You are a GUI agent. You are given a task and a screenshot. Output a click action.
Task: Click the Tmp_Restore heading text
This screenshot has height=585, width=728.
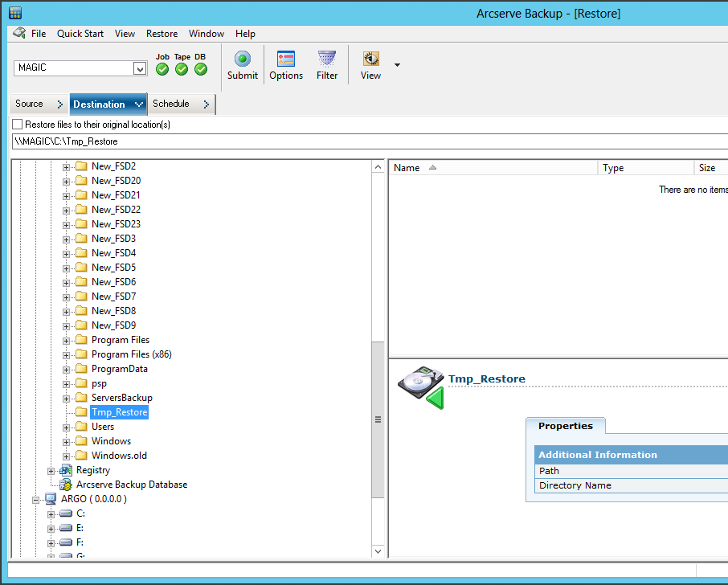click(x=487, y=378)
